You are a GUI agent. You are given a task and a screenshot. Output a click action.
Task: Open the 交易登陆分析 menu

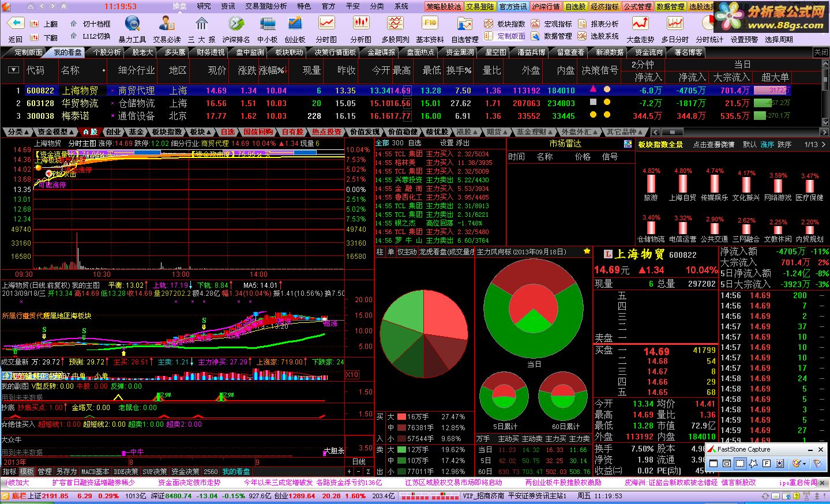pyautogui.click(x=266, y=6)
